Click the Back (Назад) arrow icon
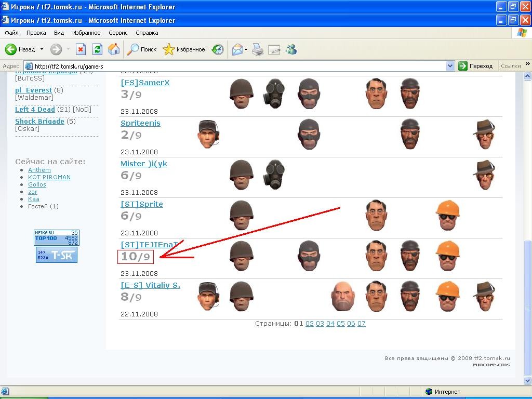The width and height of the screenshot is (532, 399). tap(10, 49)
